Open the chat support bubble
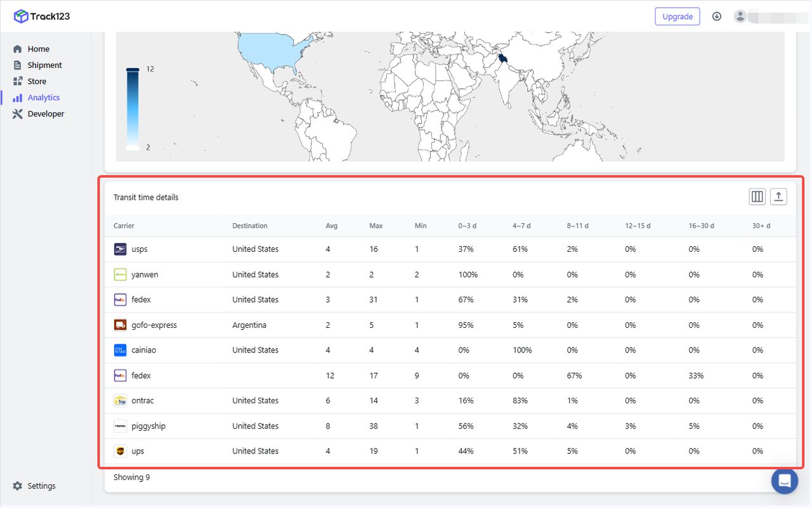812x508 pixels. click(x=785, y=480)
